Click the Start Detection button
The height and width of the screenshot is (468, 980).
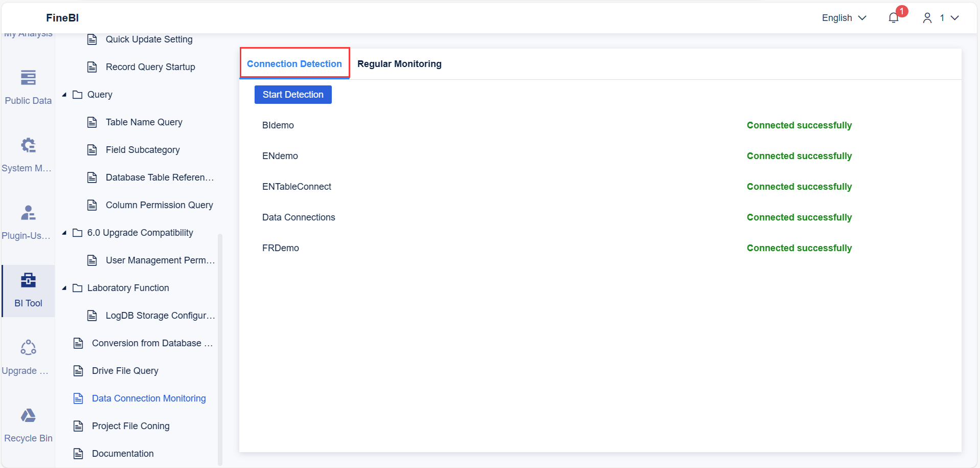click(292, 94)
